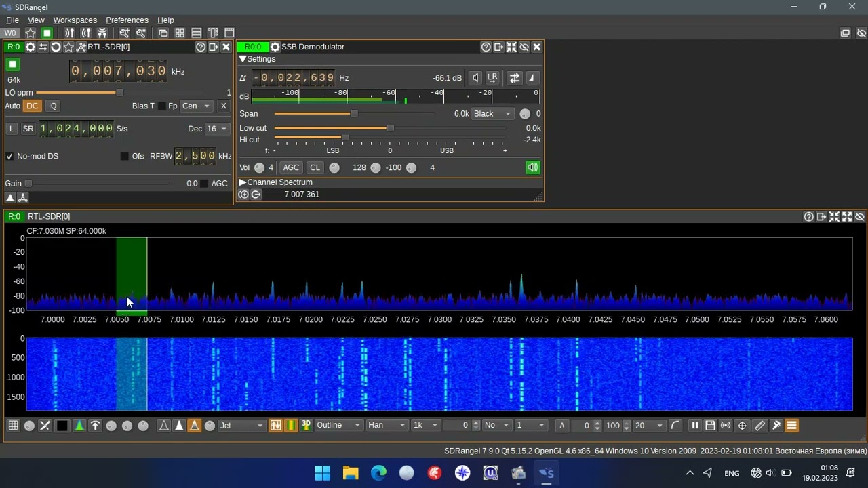Reload the RTL-SDR device with circular arrow
This screenshot has width=868, height=488.
(56, 47)
